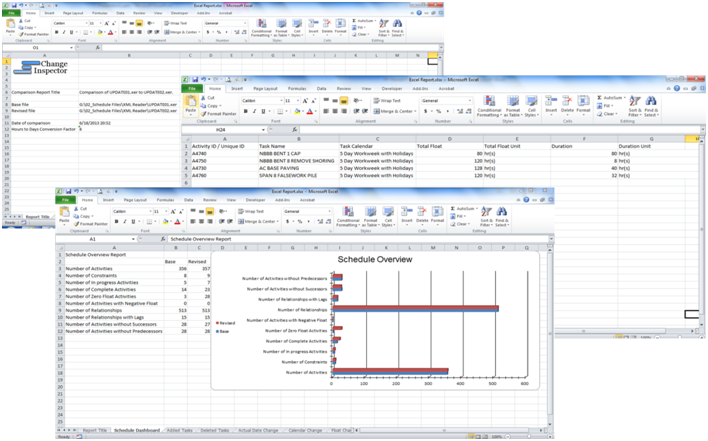Open Find & Select in front window

[502, 217]
